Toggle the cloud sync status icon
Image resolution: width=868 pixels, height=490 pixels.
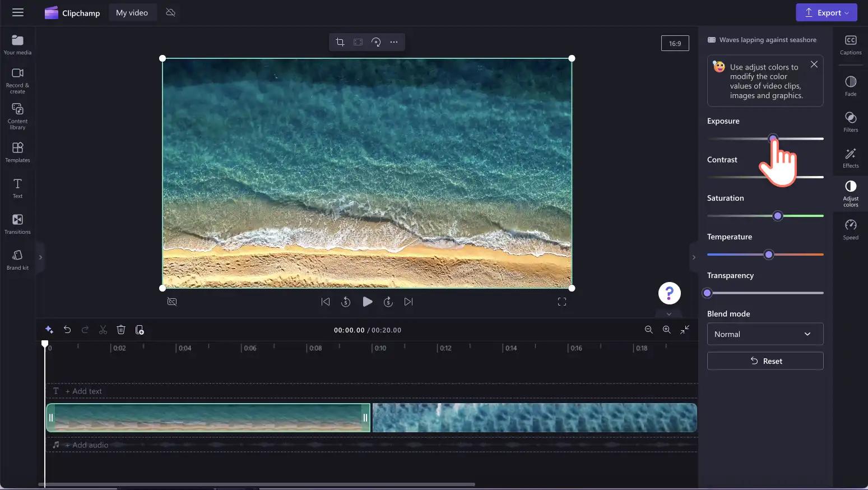[x=171, y=12]
